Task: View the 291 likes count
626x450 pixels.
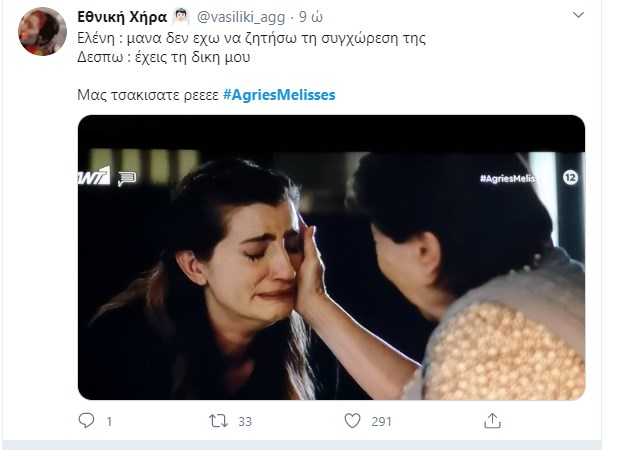Action: coord(381,421)
